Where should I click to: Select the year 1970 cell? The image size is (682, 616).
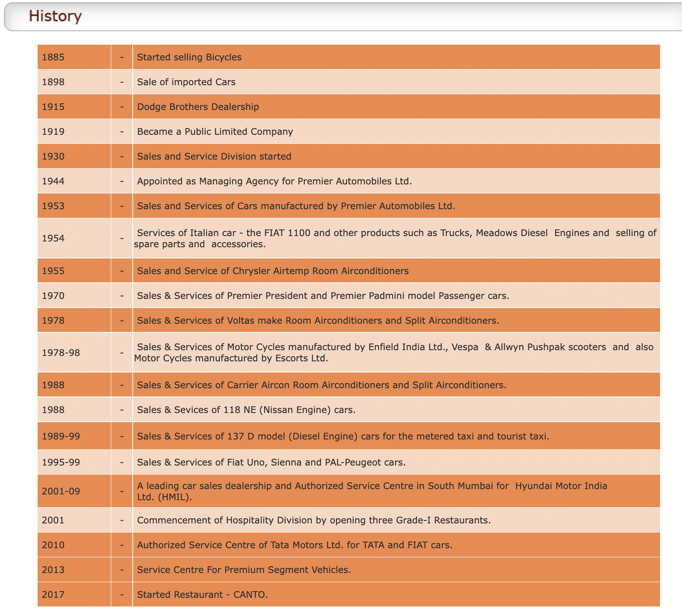pos(74,296)
